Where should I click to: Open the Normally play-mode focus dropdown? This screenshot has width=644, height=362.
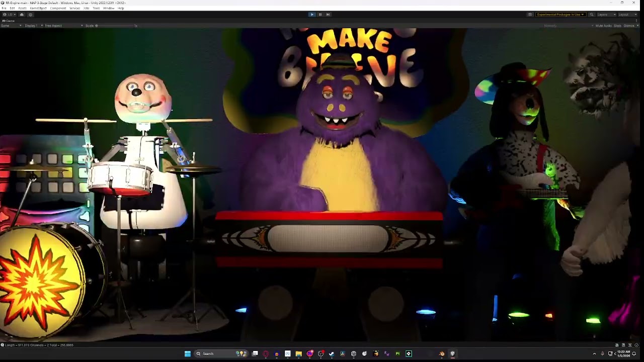click(x=568, y=26)
